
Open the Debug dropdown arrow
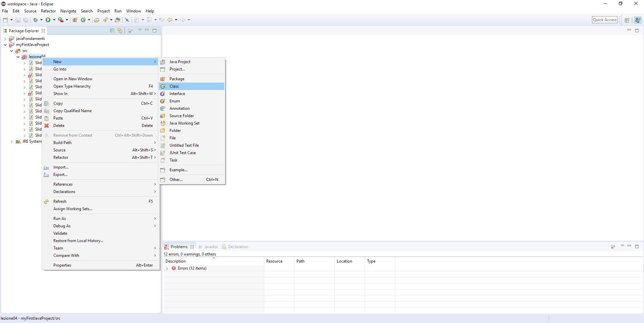coord(41,20)
